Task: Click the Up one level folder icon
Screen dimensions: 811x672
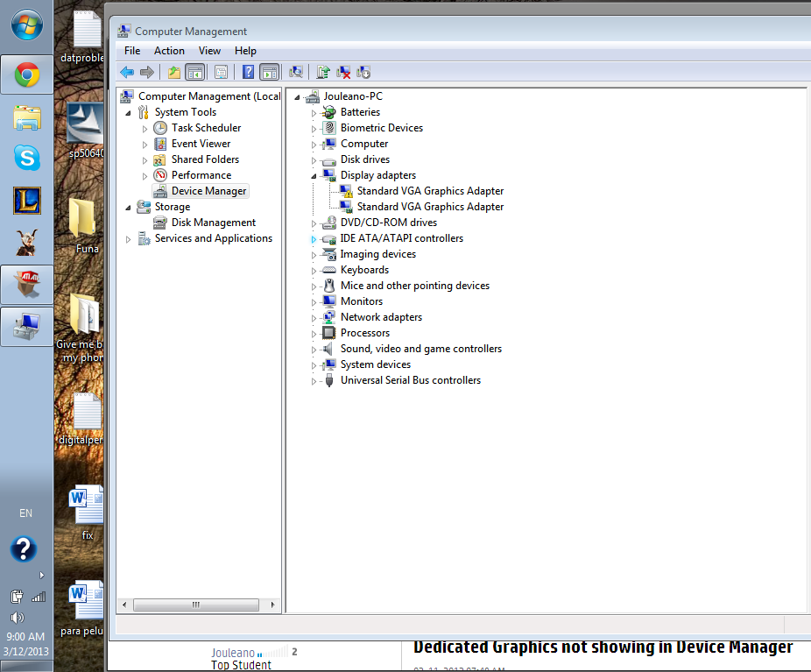Action: coord(173,73)
